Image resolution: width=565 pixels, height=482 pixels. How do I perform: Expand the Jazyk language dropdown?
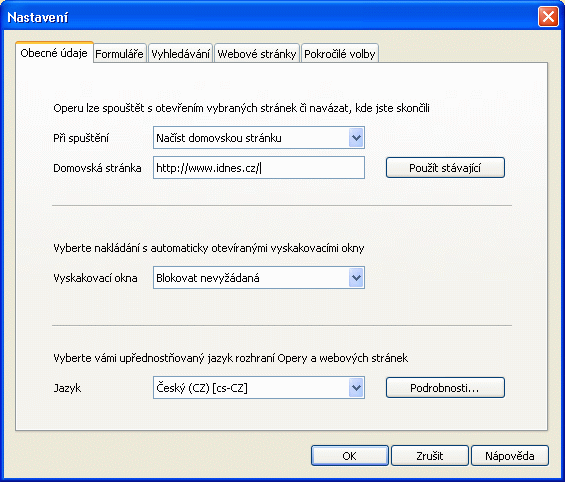[259, 388]
